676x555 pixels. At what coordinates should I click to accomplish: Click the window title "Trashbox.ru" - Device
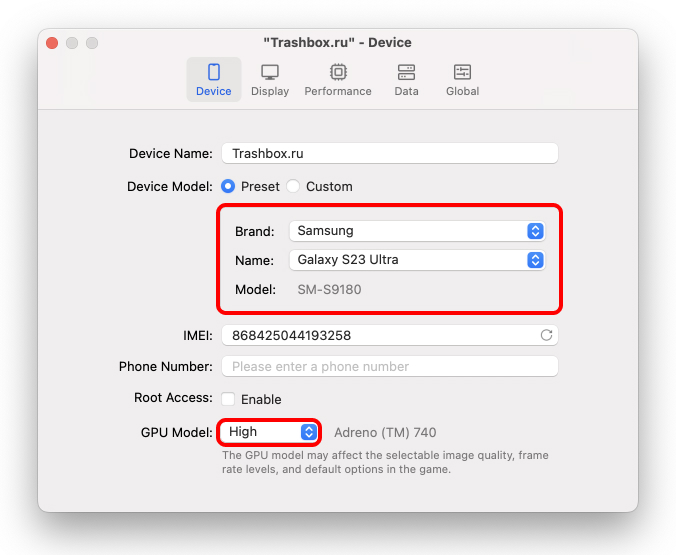pyautogui.click(x=338, y=42)
